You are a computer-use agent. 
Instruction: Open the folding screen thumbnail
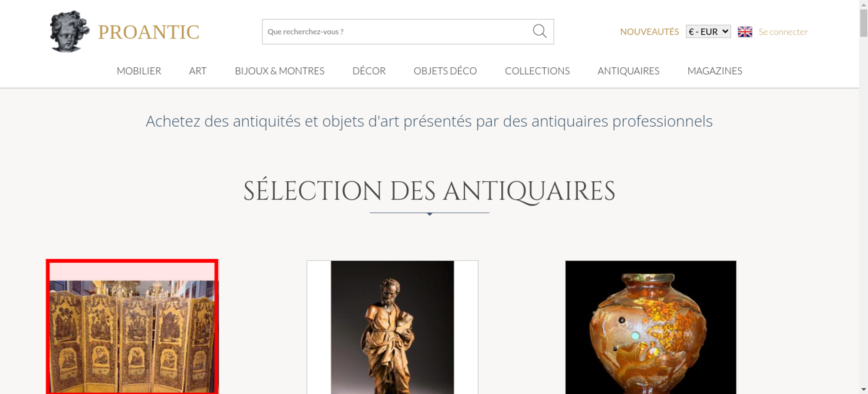[x=132, y=327]
